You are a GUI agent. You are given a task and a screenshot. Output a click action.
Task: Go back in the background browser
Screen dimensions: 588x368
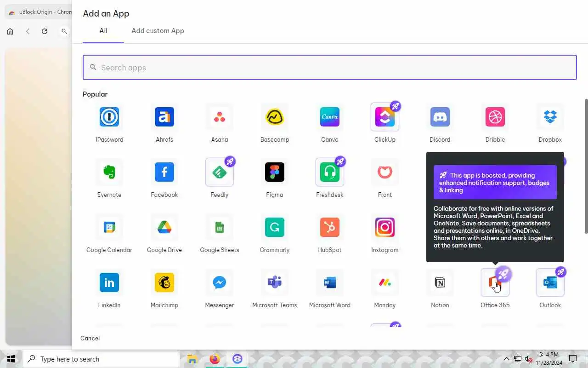tap(28, 31)
